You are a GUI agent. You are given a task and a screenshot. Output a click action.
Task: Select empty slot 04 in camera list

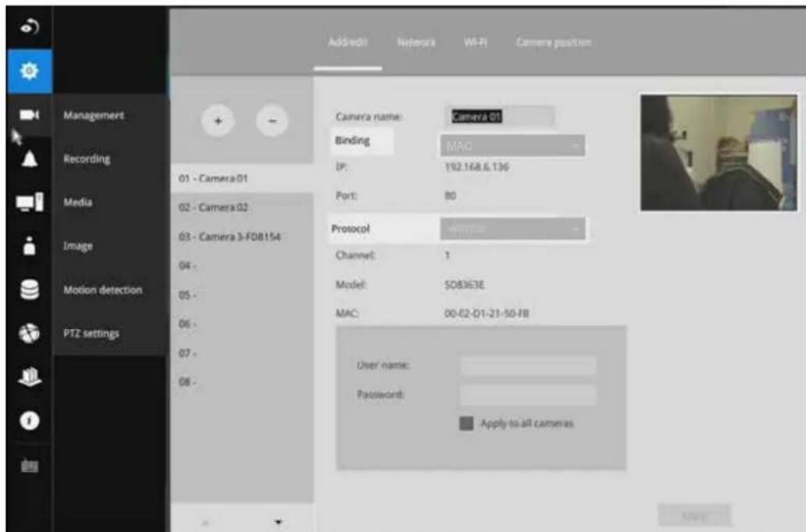click(242, 266)
